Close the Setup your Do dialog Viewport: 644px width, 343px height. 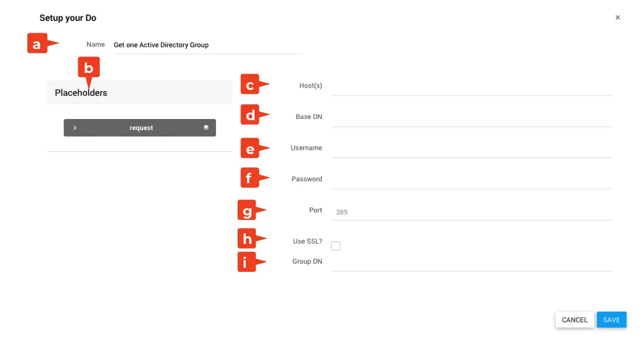(x=618, y=17)
